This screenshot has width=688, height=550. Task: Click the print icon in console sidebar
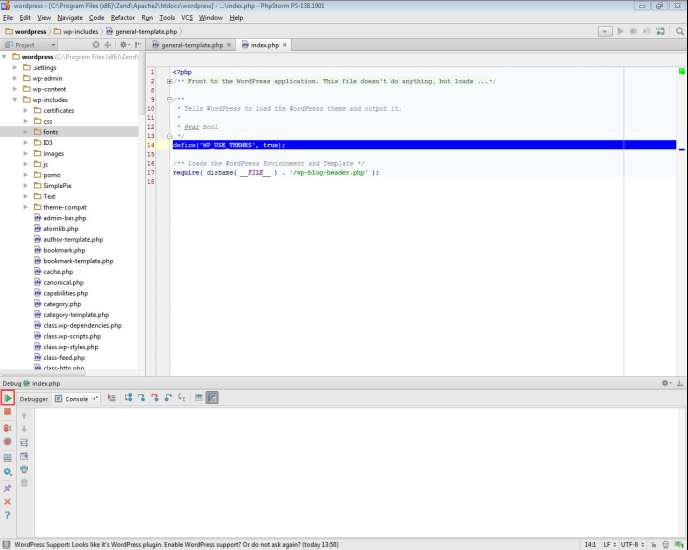tap(24, 468)
